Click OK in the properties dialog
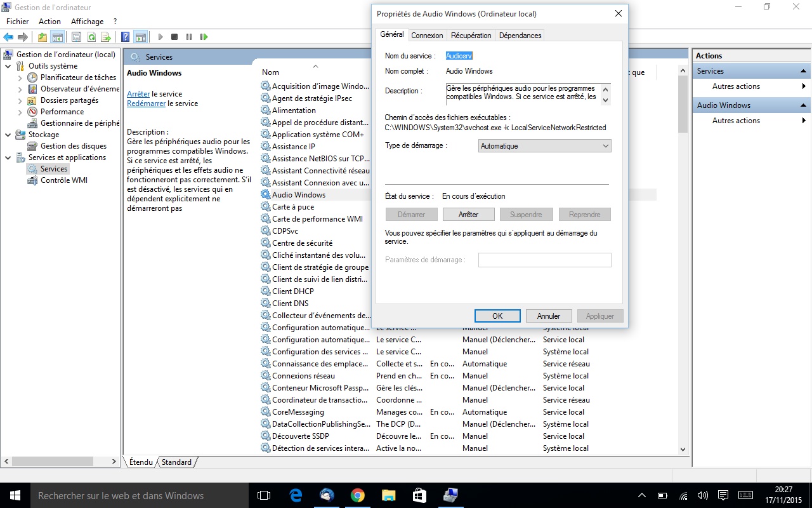 tap(497, 316)
